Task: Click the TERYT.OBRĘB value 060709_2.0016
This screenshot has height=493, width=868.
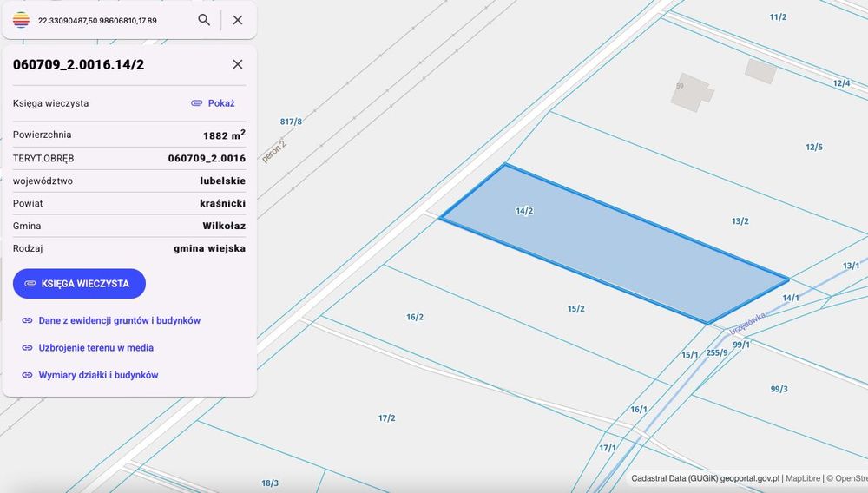Action: pos(207,158)
